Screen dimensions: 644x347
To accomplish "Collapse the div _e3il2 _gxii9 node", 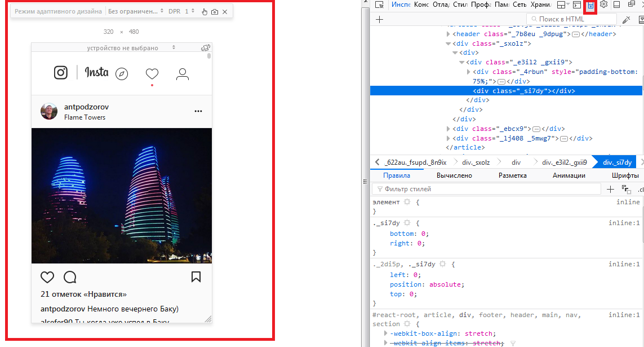I will click(461, 63).
